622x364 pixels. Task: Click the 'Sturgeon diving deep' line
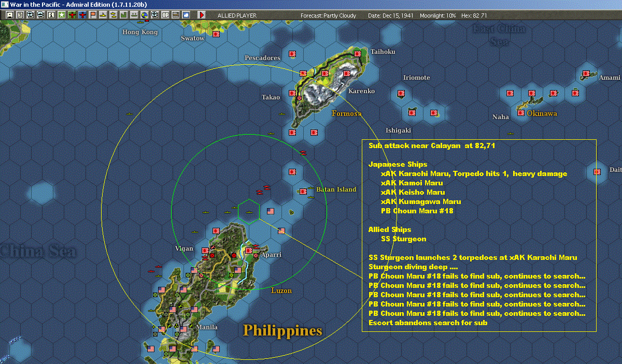(413, 267)
